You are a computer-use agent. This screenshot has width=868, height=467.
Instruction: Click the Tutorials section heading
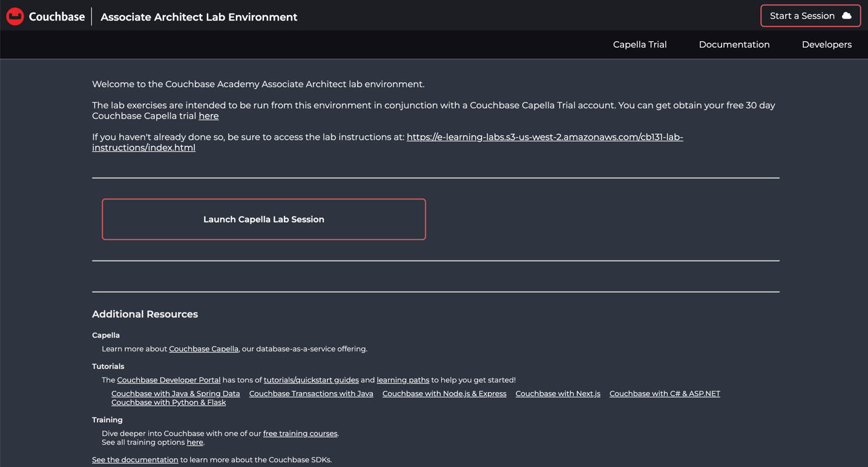click(108, 367)
